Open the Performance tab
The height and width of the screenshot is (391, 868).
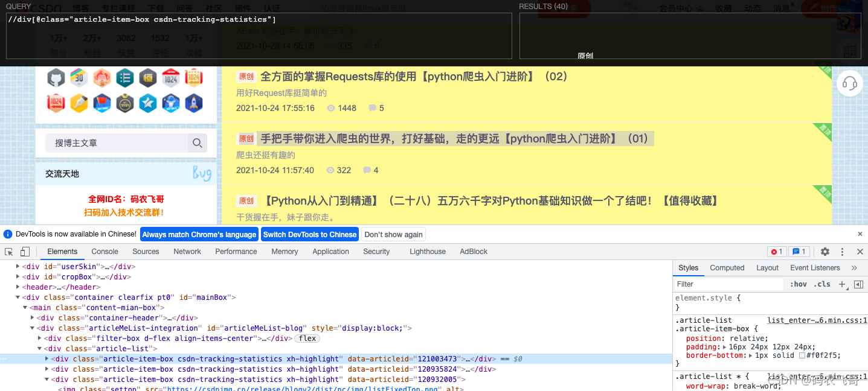click(236, 252)
